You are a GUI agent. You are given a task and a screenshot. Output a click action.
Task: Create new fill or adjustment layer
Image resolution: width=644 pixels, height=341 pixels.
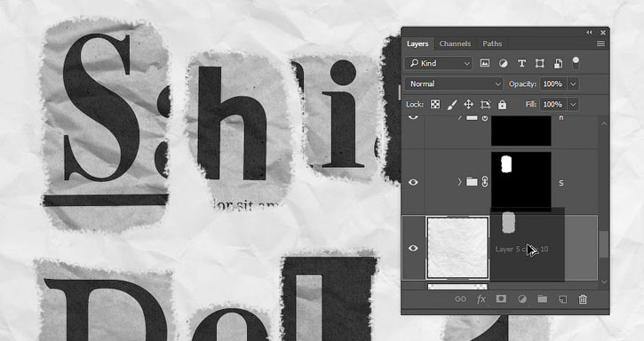(x=521, y=299)
